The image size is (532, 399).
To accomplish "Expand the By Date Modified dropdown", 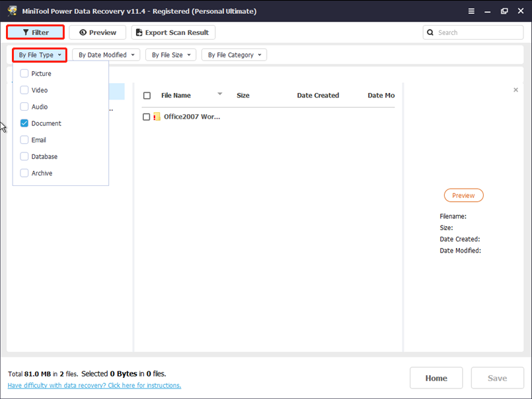I will 106,55.
